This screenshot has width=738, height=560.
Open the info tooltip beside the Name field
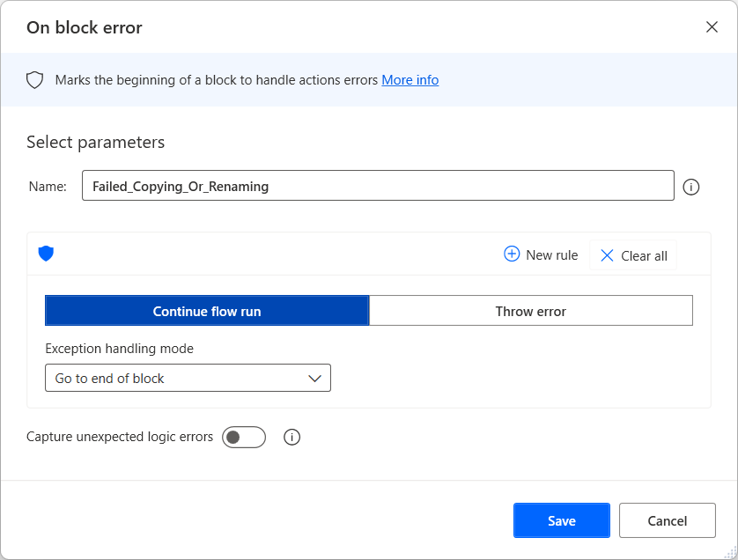point(691,187)
